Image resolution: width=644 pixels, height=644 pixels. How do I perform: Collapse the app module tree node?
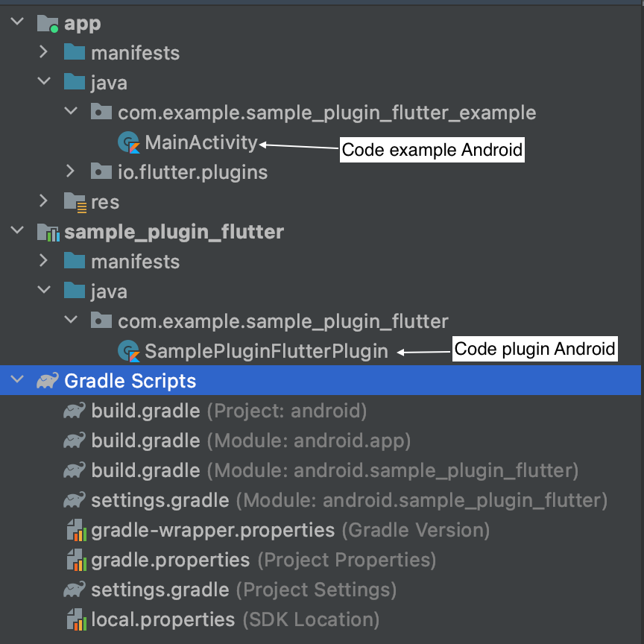coord(16,23)
